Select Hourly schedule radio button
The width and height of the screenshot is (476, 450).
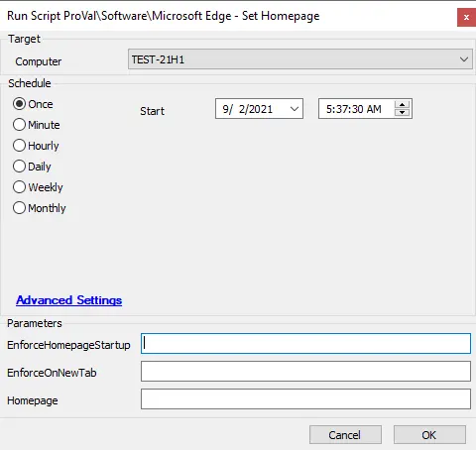tap(19, 146)
